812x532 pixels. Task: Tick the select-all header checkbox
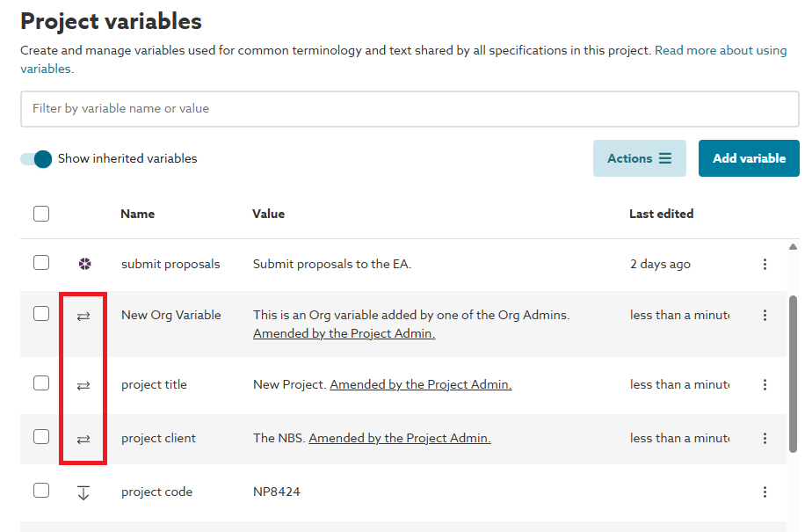coord(41,214)
